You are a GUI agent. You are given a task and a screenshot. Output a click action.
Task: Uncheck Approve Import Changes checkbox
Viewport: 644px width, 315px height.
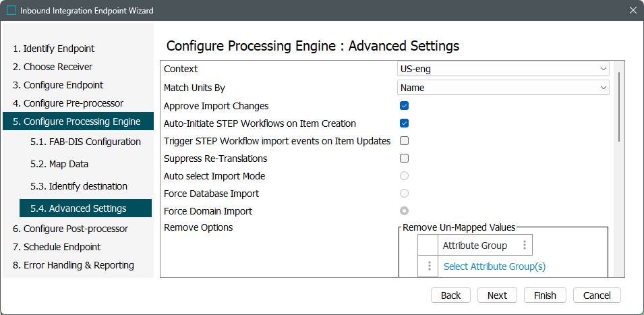[x=405, y=106]
